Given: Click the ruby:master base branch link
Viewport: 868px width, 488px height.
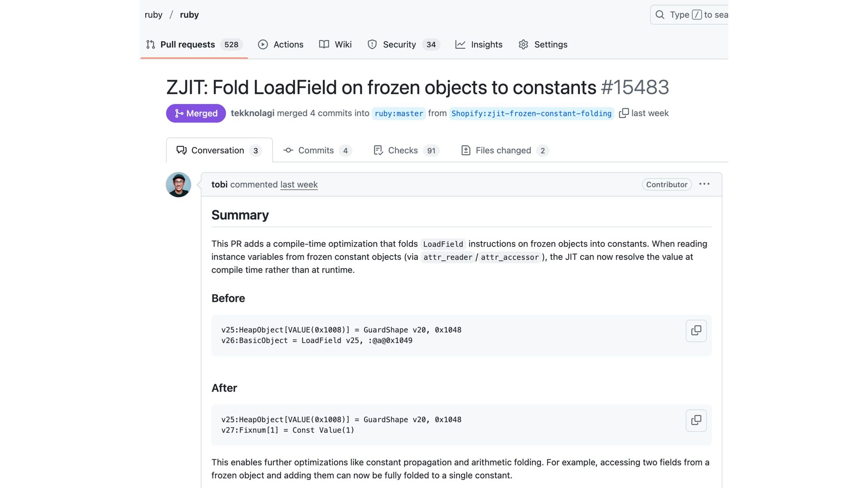Looking at the screenshot, I should coord(399,113).
